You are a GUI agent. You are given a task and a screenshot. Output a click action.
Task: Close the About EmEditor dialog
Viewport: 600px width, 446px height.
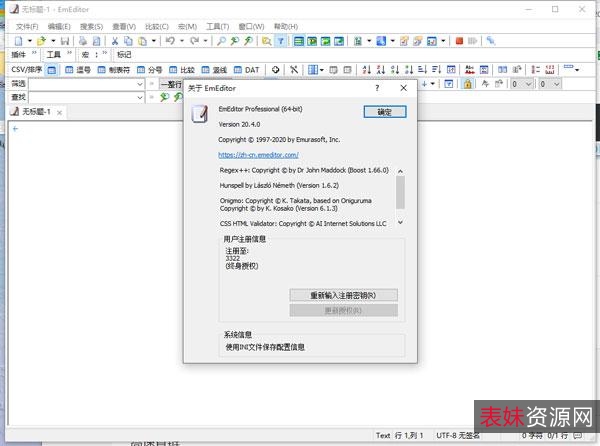click(x=403, y=88)
